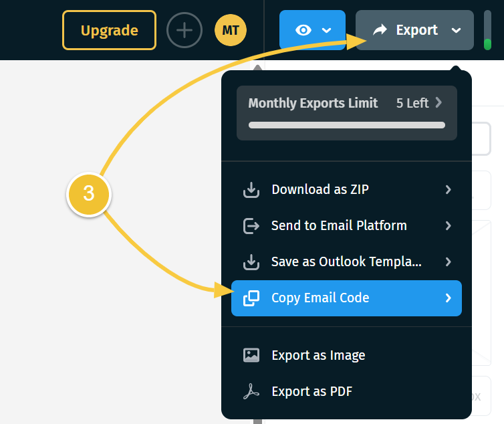Click the Export label text
Screen dimensions: 504x424
(x=416, y=30)
